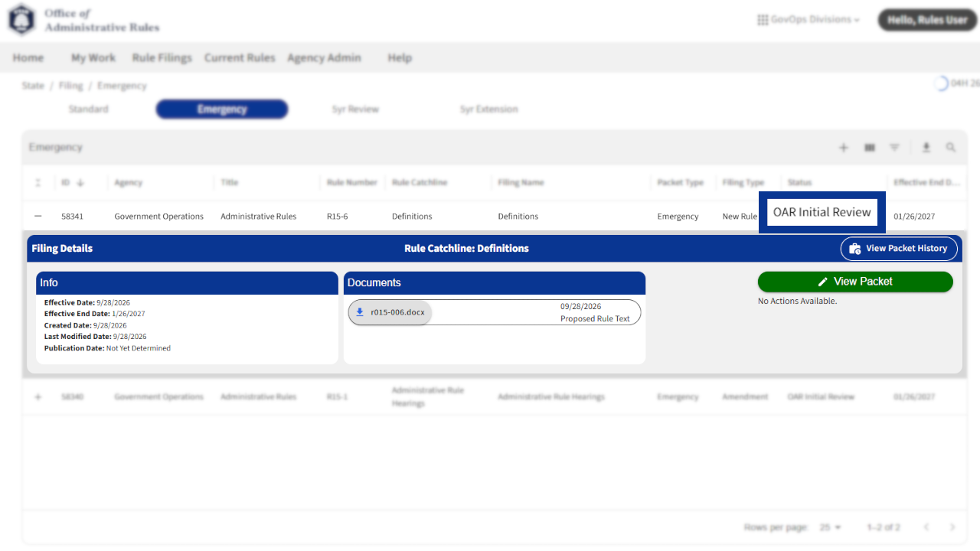Open the Agency Admin menu
This screenshot has height=551, width=980.
tap(324, 58)
